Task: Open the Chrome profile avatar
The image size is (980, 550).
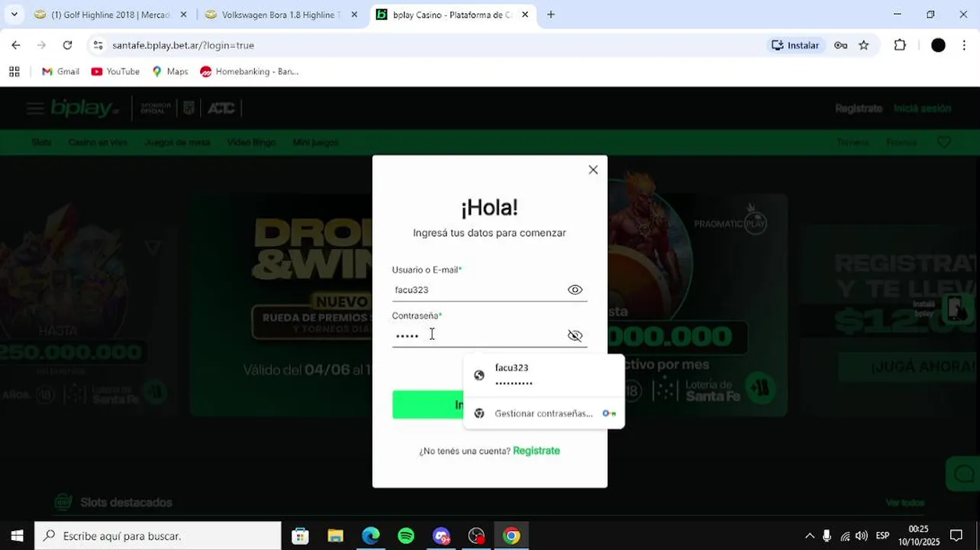Action: tap(939, 45)
